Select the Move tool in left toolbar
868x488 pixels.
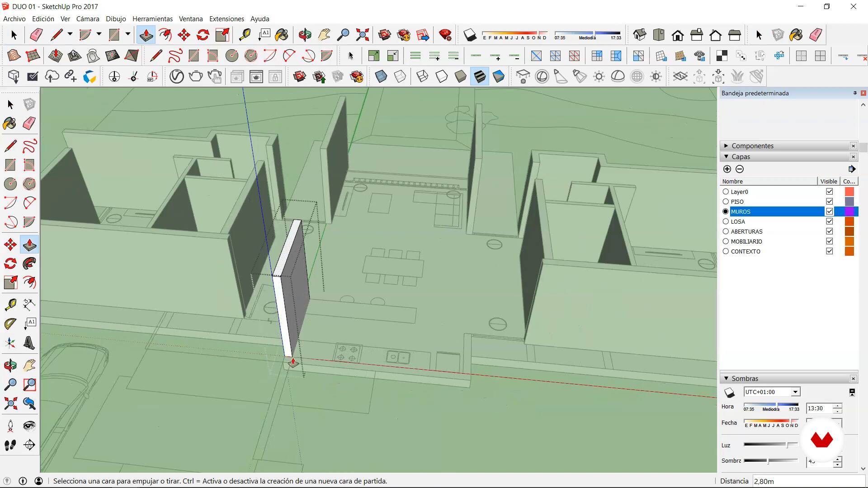coord(10,244)
